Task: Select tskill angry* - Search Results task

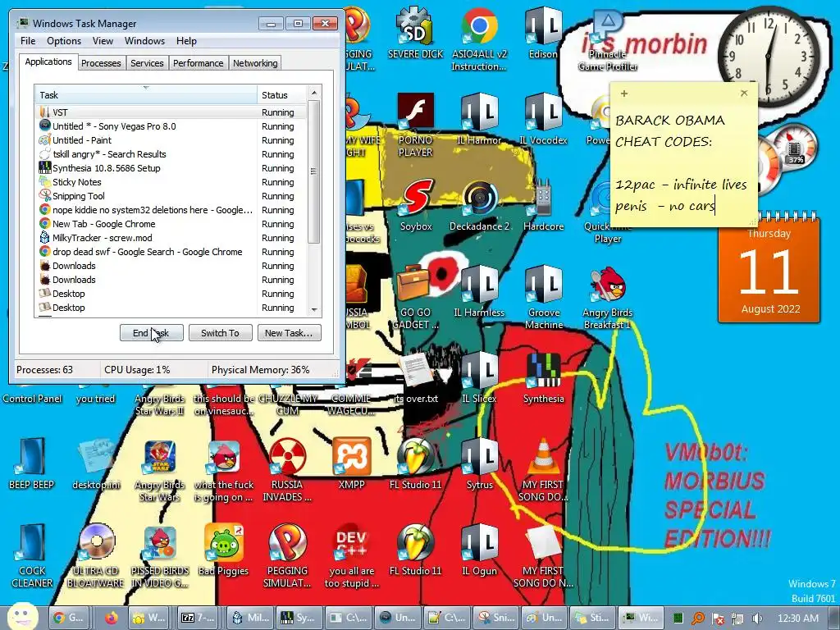Action: coord(172,154)
